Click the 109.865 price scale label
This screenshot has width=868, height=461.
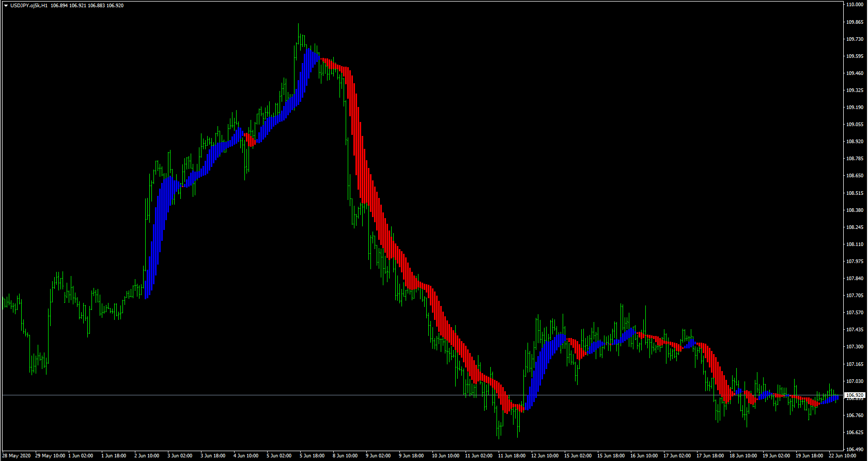(855, 22)
